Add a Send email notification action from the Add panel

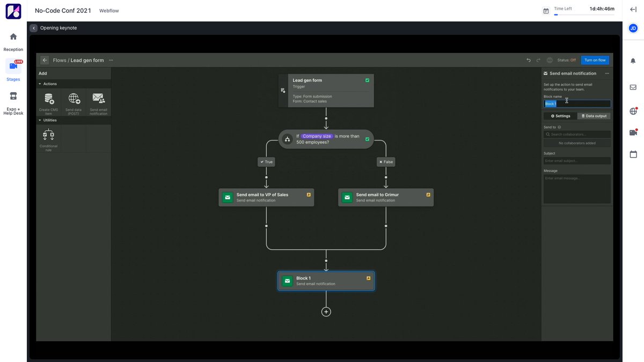[x=98, y=103]
